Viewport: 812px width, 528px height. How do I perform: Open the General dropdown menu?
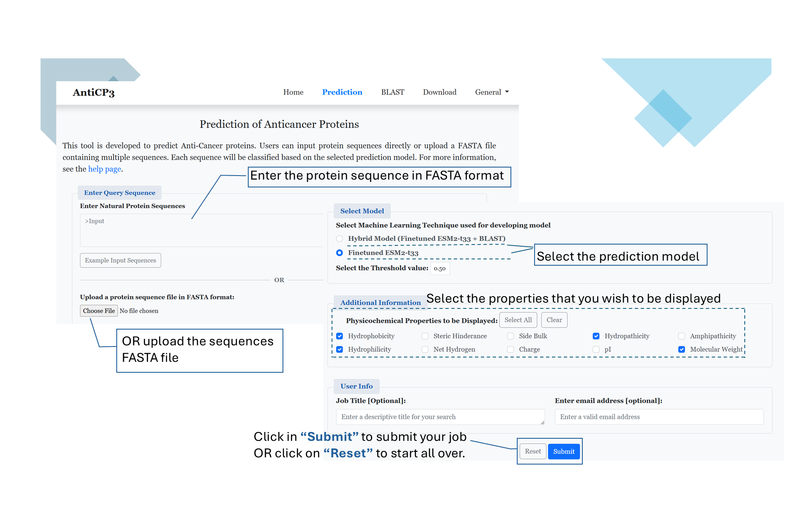point(491,92)
